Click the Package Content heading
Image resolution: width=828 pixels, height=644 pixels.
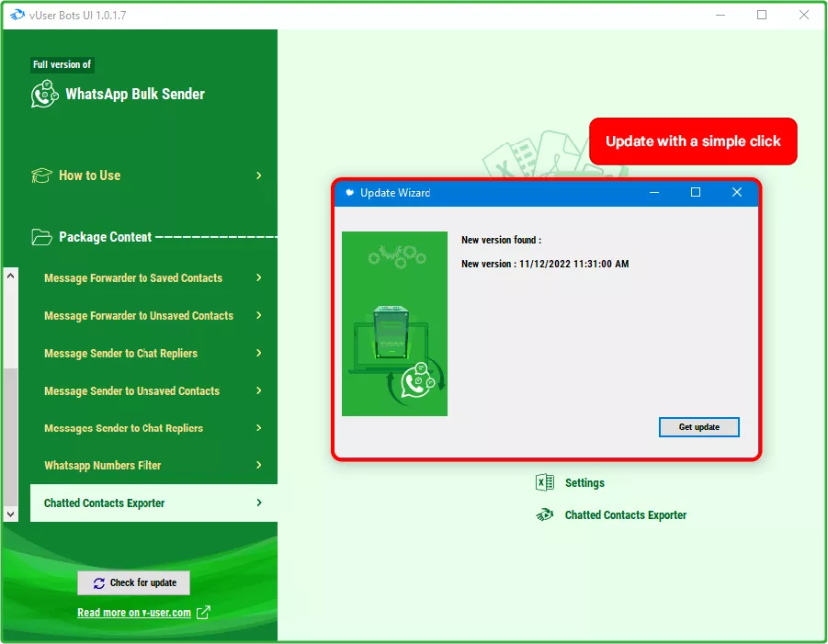(105, 237)
